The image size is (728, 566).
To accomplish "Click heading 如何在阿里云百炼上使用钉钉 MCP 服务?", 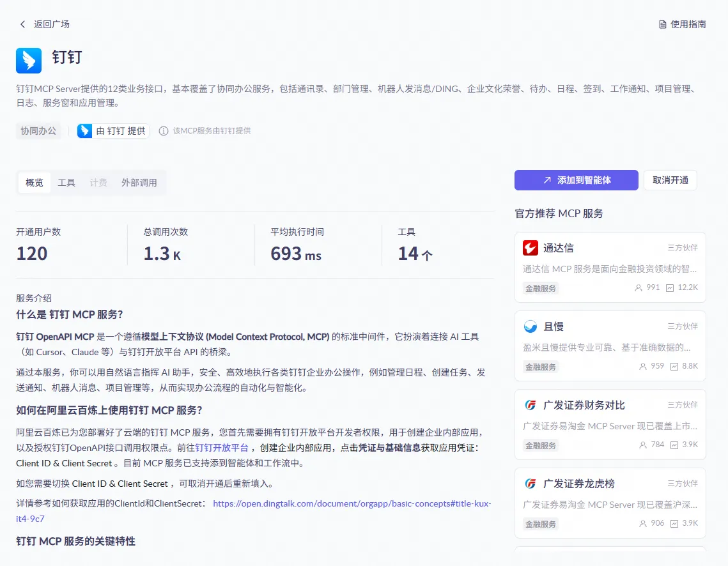I will tap(109, 410).
